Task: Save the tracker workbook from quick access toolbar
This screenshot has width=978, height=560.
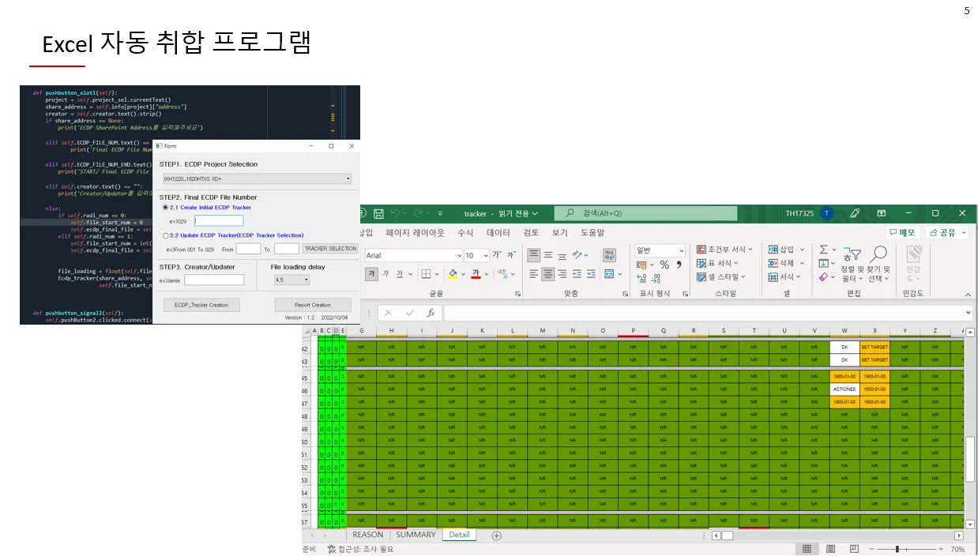Action: 378,213
